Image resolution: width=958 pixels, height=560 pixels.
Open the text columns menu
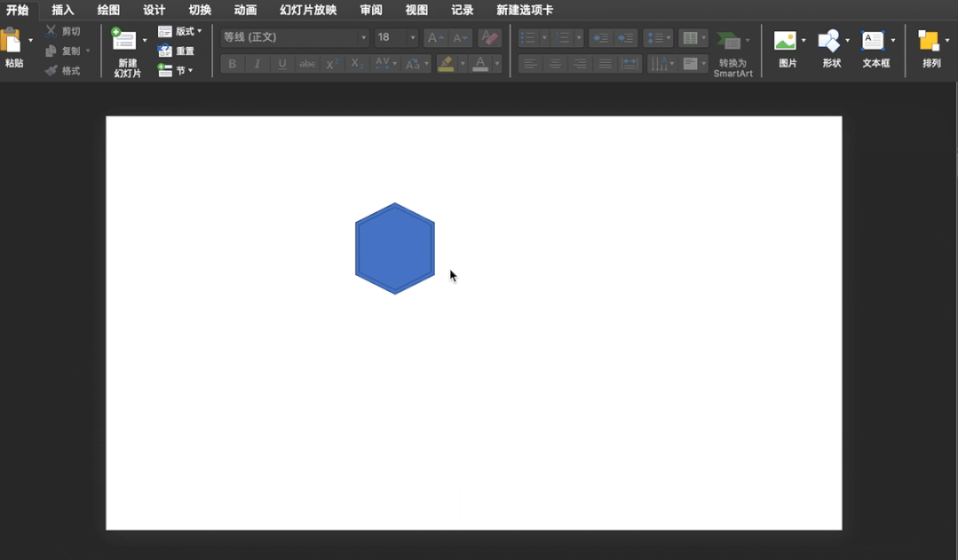pos(693,38)
